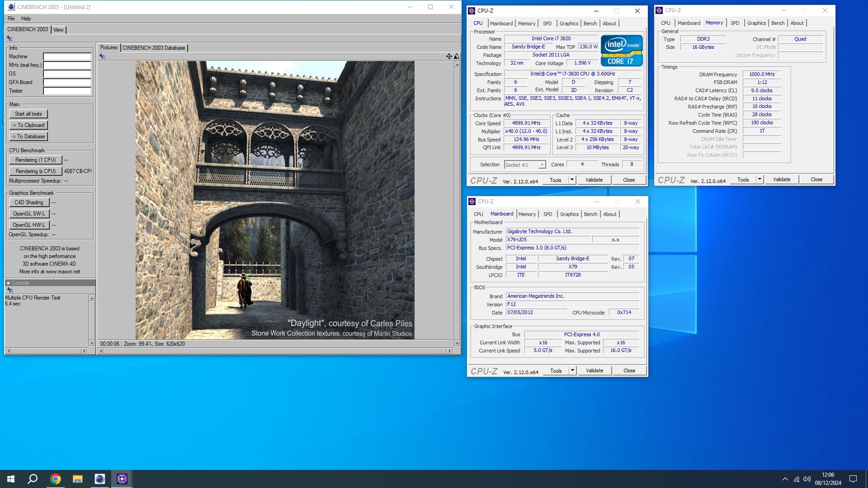Viewport: 868px width, 488px height.
Task: Click the Intel Core i7 logo in CPU-Z
Action: coord(622,51)
